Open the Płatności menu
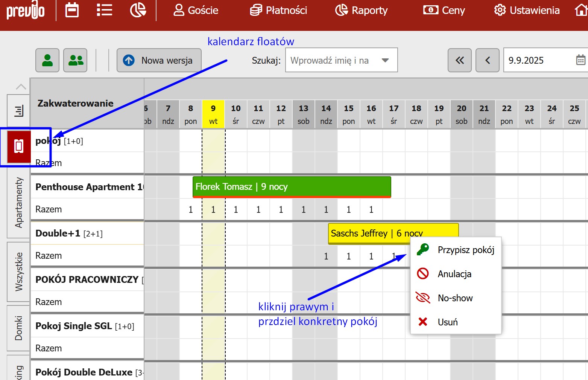The image size is (588, 380). coord(278,10)
